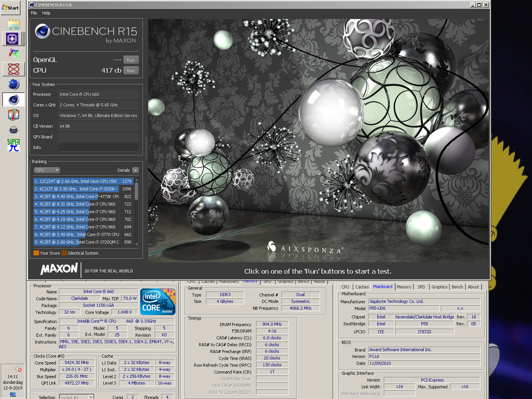Click the network tray icon below the date
The width and height of the screenshot is (532, 399).
13,394
